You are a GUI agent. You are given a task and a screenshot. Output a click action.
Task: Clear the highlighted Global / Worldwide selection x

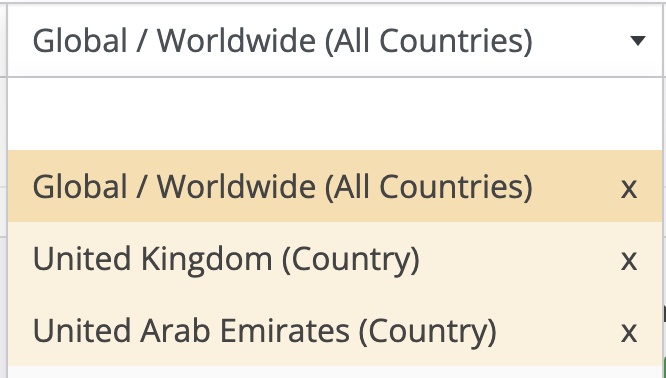(629, 188)
